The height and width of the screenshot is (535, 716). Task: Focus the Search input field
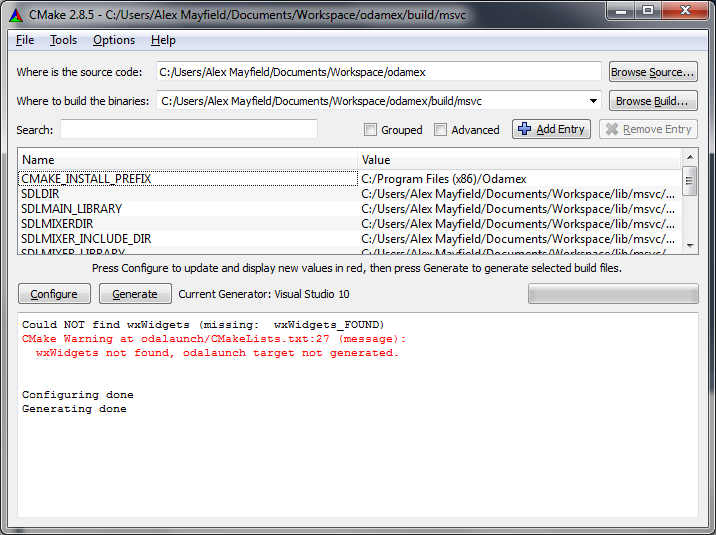[189, 129]
